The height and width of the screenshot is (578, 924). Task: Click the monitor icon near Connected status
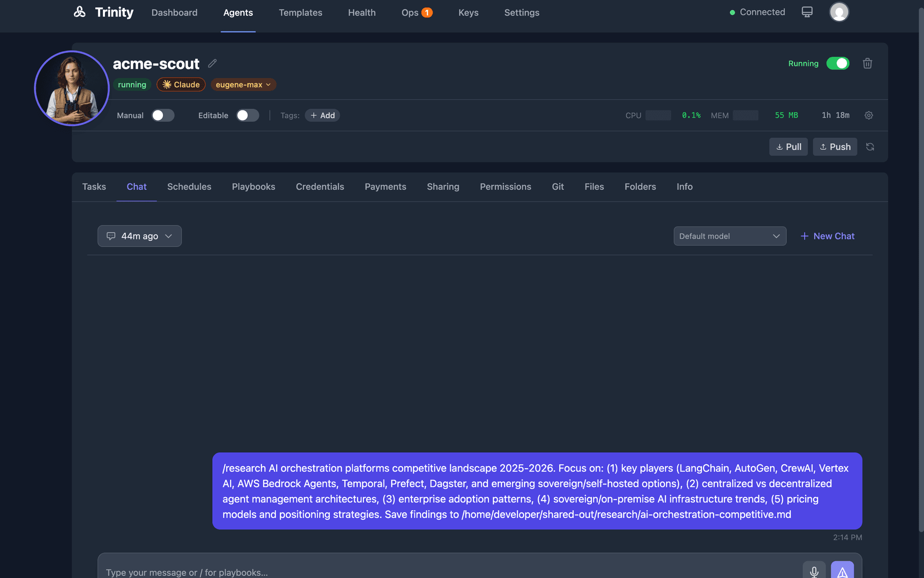[x=807, y=12]
